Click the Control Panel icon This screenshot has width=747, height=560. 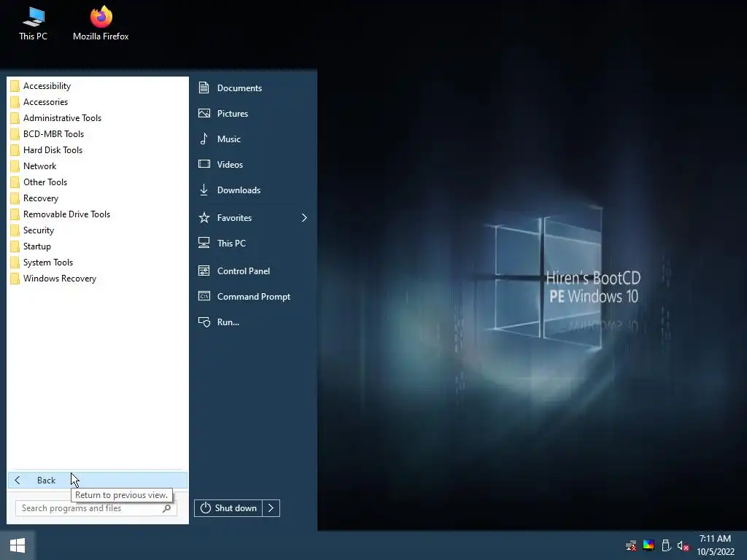pyautogui.click(x=204, y=271)
